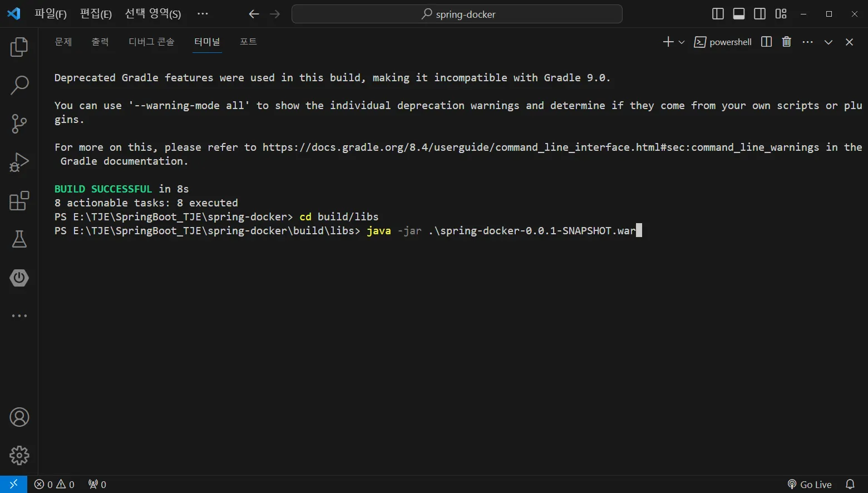The height and width of the screenshot is (493, 868).
Task: Open Run and Debug view
Action: click(19, 162)
